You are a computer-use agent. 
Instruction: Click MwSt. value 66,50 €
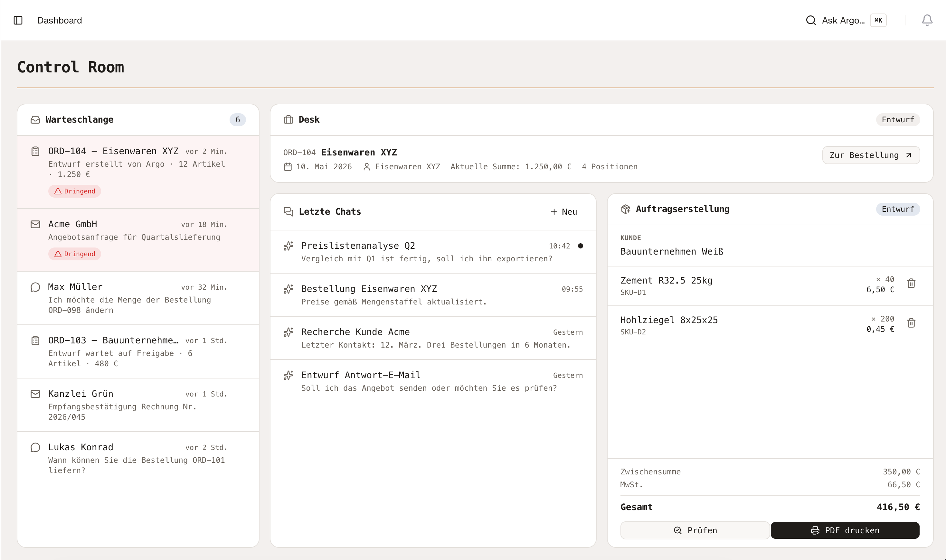pos(903,484)
